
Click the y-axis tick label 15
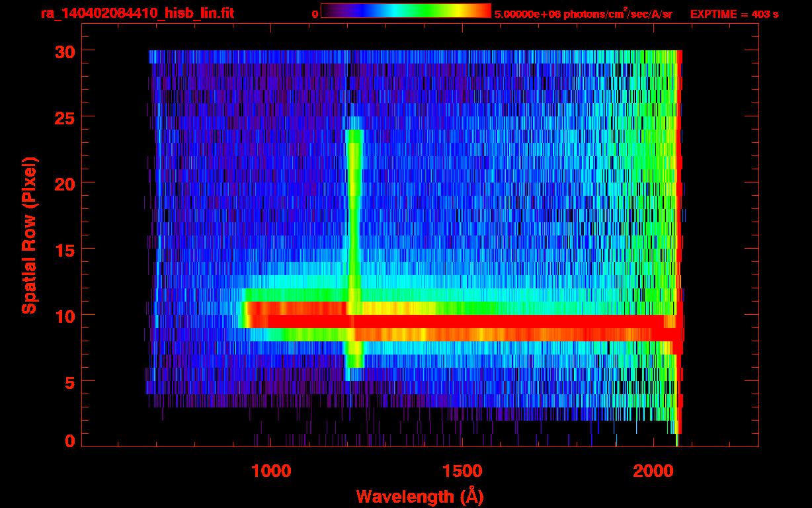(64, 249)
